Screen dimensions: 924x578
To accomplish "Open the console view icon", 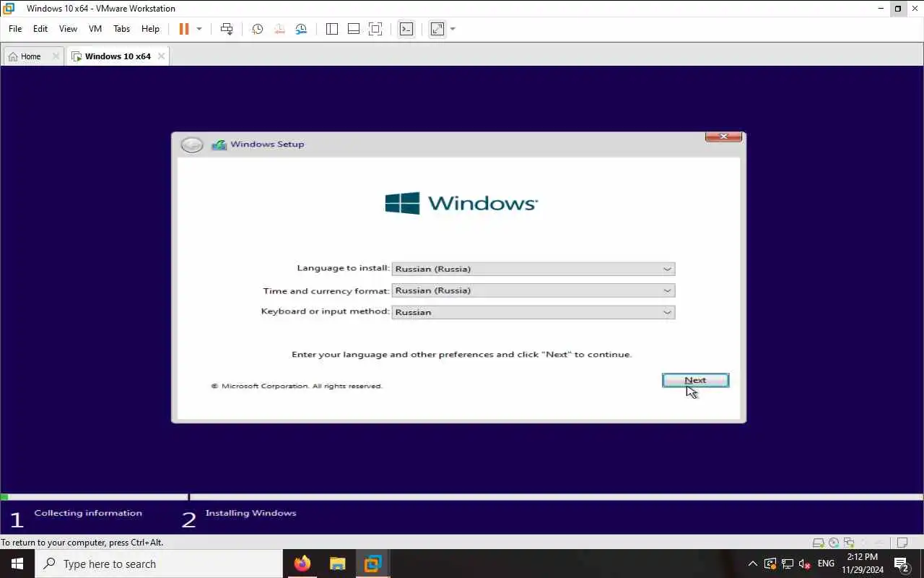I will coord(406,29).
